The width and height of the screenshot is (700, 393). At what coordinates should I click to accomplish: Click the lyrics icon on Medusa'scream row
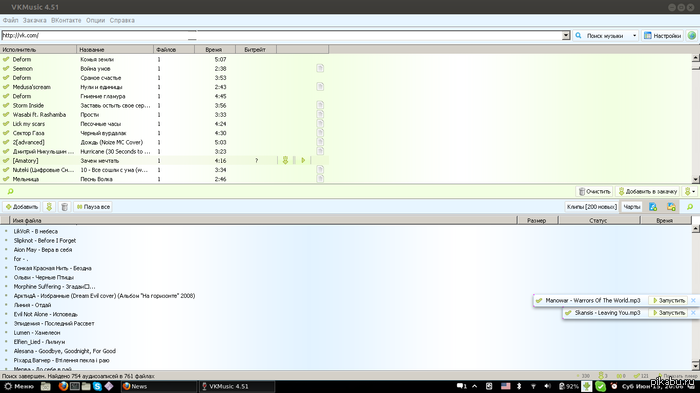pyautogui.click(x=320, y=87)
